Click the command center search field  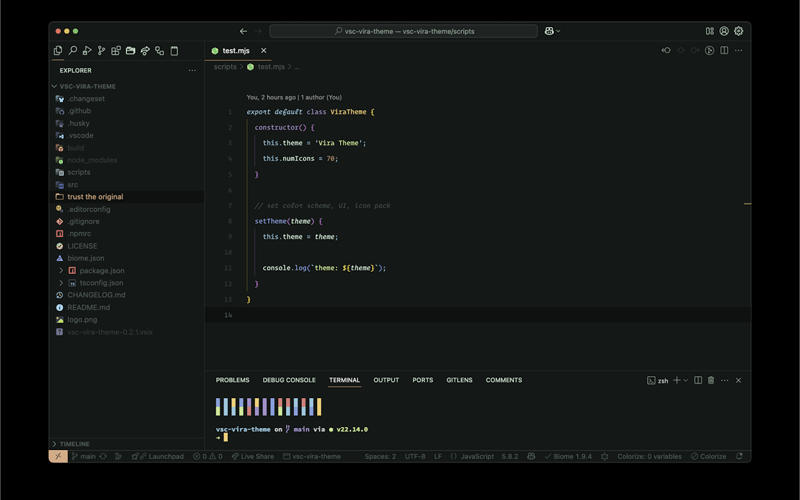(x=404, y=31)
